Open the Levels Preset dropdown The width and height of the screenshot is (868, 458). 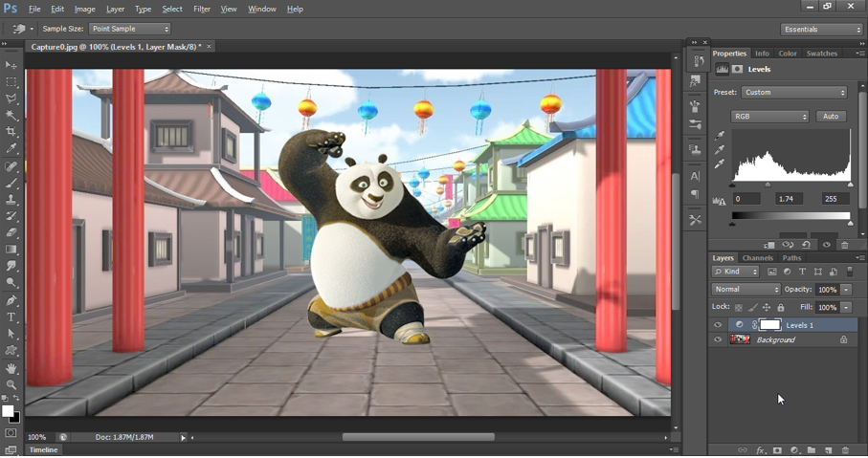click(794, 93)
